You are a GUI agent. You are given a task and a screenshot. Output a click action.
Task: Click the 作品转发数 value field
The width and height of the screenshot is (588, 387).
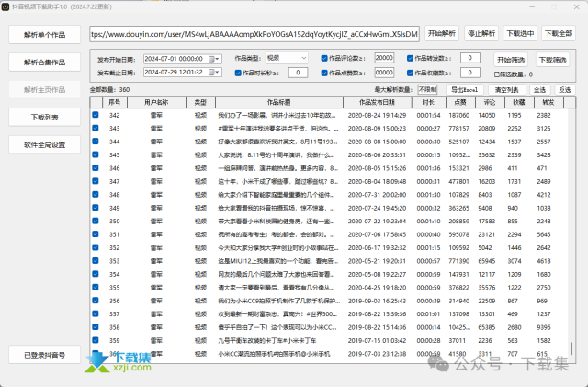click(469, 58)
